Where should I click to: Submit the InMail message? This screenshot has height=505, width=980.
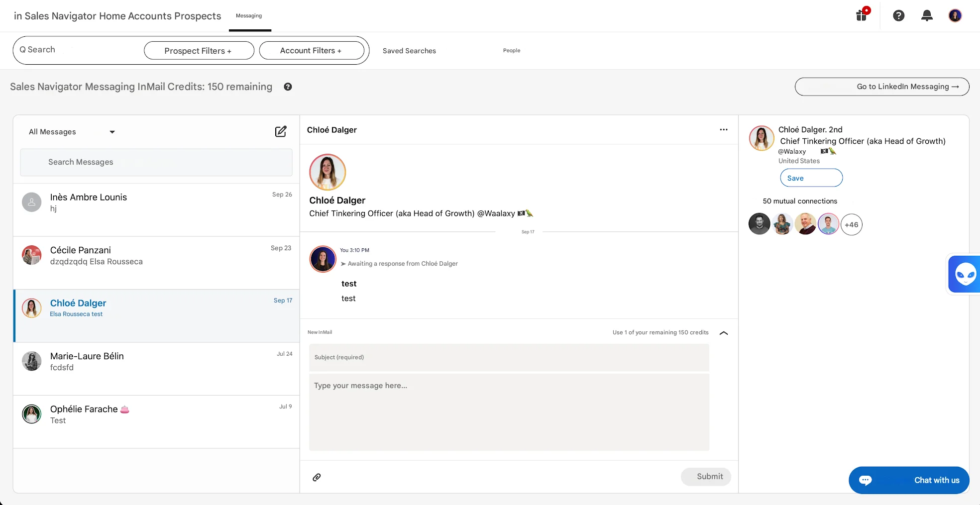pyautogui.click(x=706, y=477)
